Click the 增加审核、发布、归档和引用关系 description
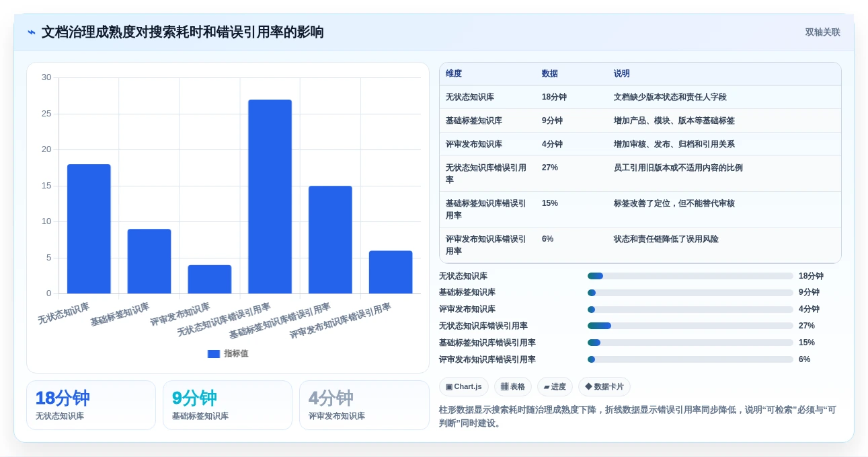This screenshot has width=868, height=457. click(x=674, y=144)
